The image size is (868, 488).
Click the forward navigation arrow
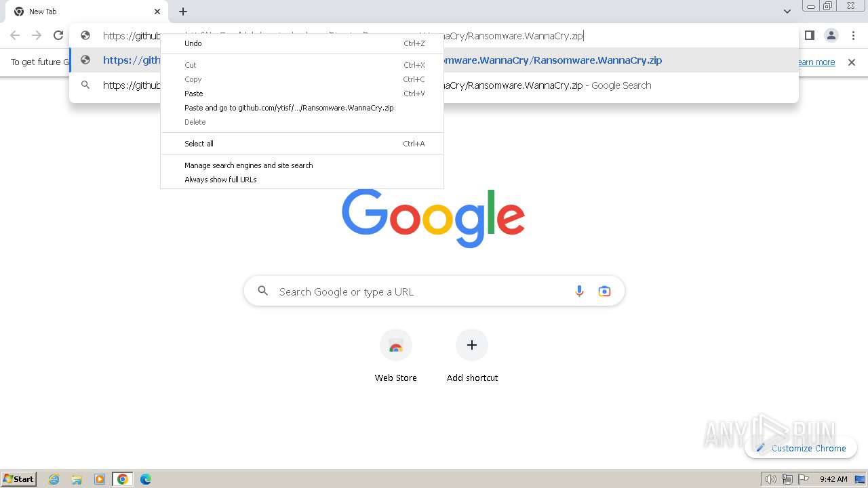pyautogui.click(x=37, y=35)
